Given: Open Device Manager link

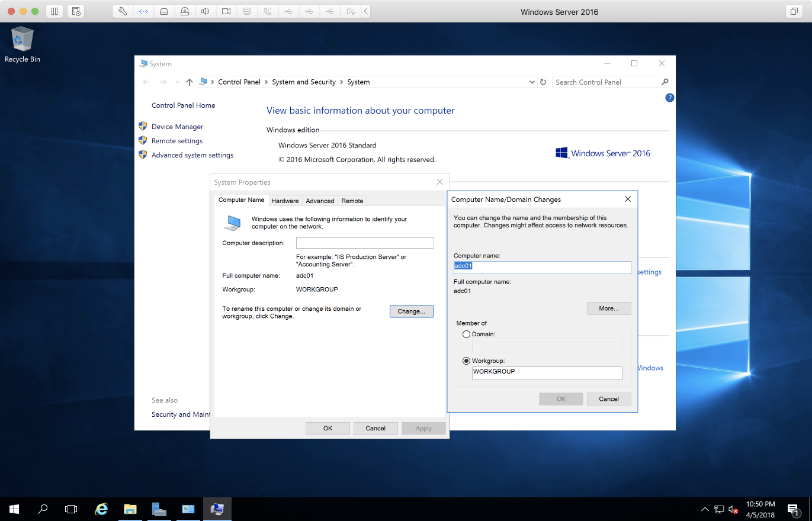Looking at the screenshot, I should [x=177, y=127].
